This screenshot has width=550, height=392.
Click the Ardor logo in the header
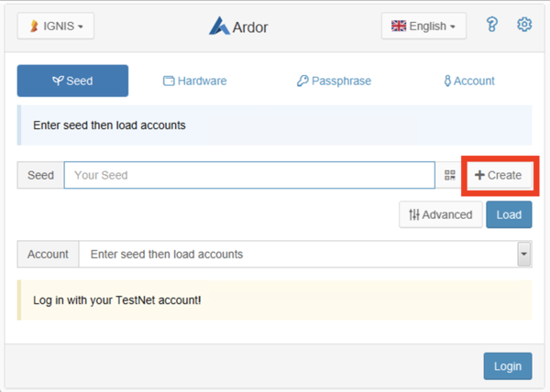pos(238,27)
